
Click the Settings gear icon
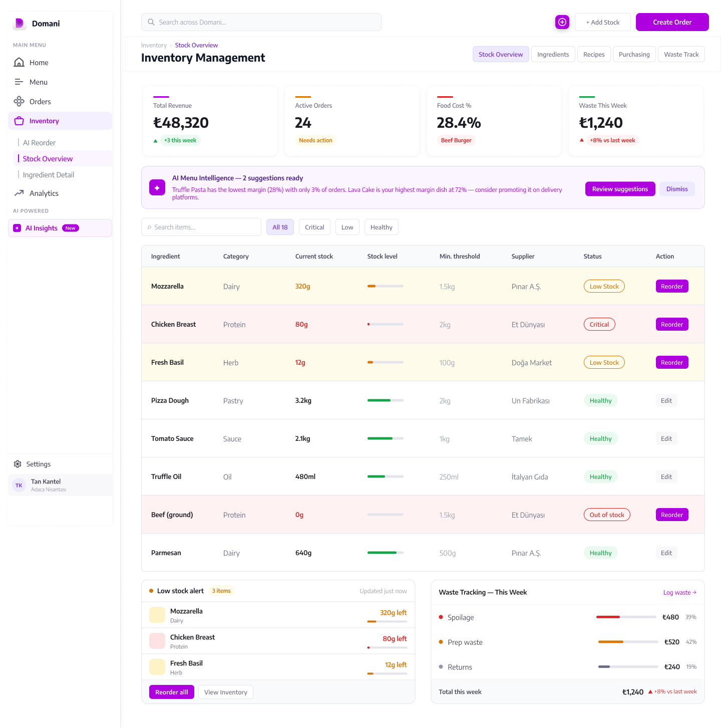tap(18, 464)
